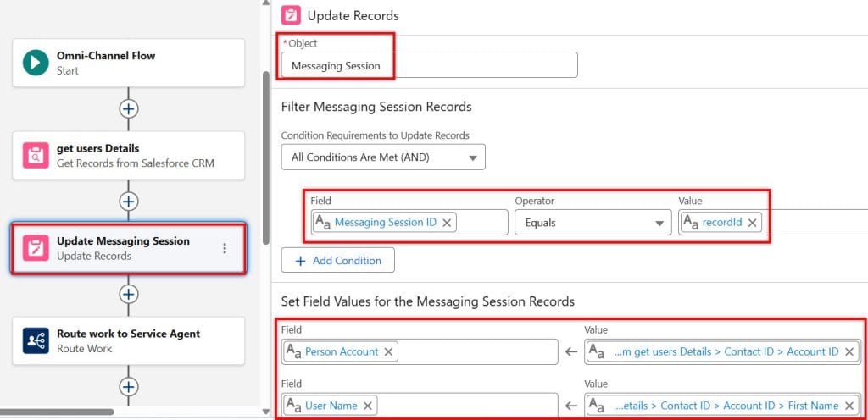Click the User Name set-field box
The width and height of the screenshot is (868, 420).
tap(420, 406)
